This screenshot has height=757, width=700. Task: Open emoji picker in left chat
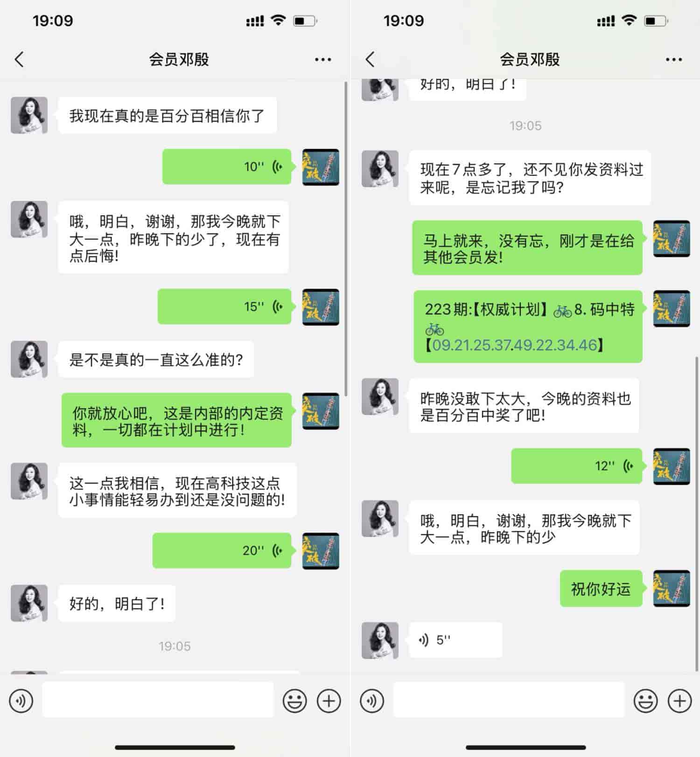[295, 701]
